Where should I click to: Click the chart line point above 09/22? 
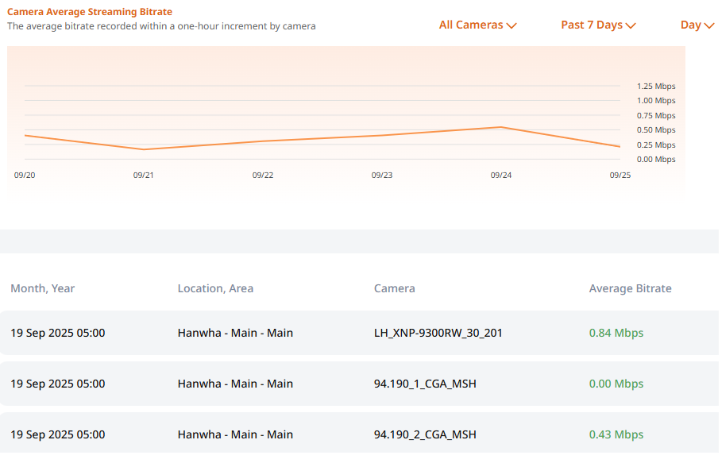(263, 141)
